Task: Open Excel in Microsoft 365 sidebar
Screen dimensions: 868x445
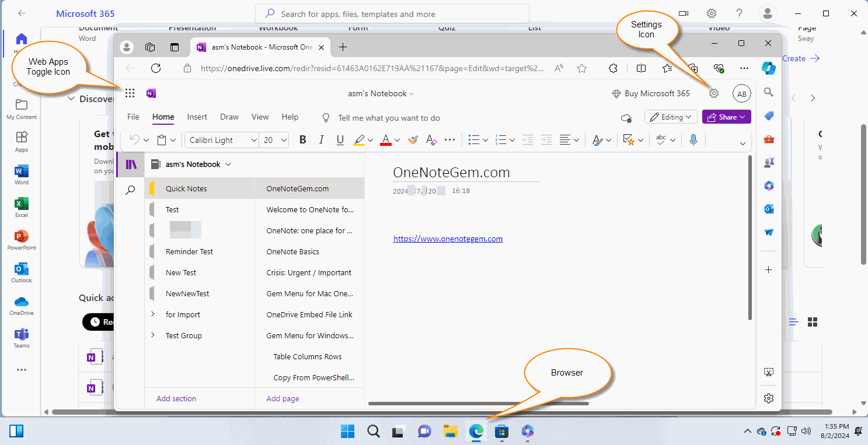Action: [x=22, y=208]
